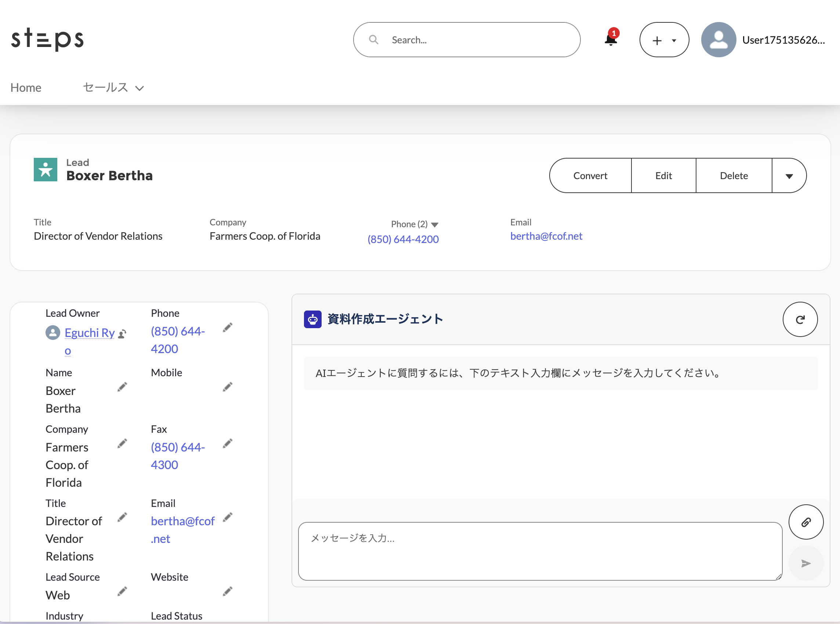Image resolution: width=840 pixels, height=624 pixels.
Task: Click the attachment paperclip icon
Action: (x=805, y=522)
